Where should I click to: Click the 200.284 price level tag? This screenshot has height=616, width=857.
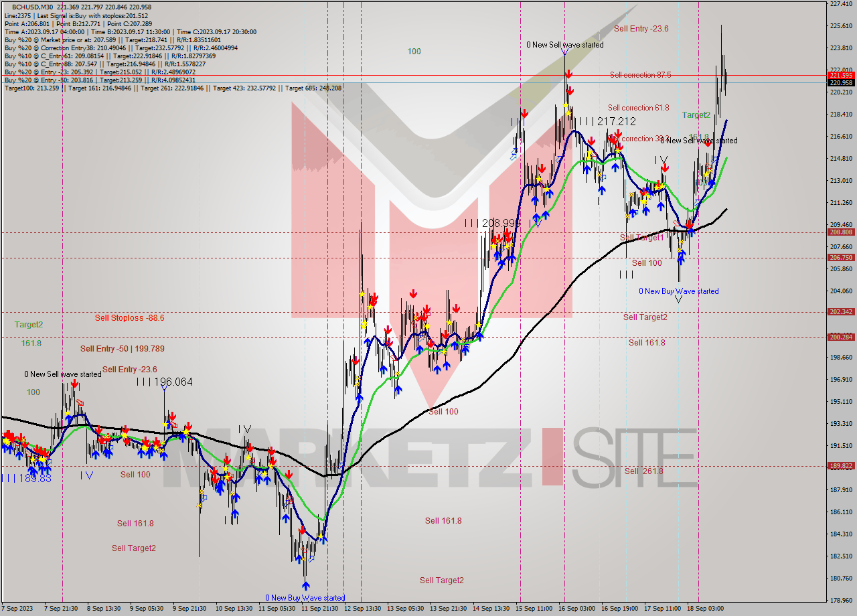841,337
